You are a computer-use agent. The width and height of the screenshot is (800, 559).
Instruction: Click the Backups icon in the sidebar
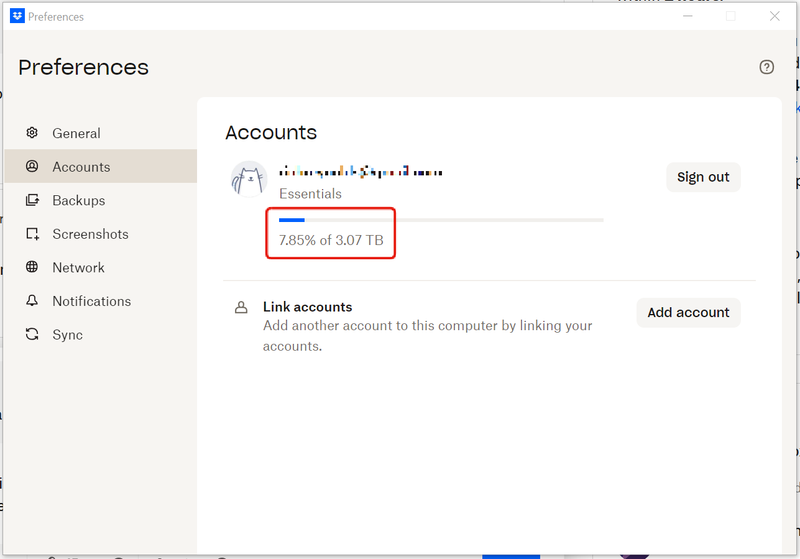pyautogui.click(x=32, y=200)
